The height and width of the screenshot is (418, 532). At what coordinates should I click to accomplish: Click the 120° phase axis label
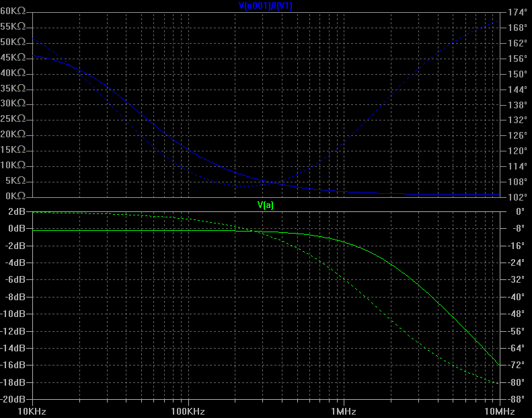[x=517, y=151]
